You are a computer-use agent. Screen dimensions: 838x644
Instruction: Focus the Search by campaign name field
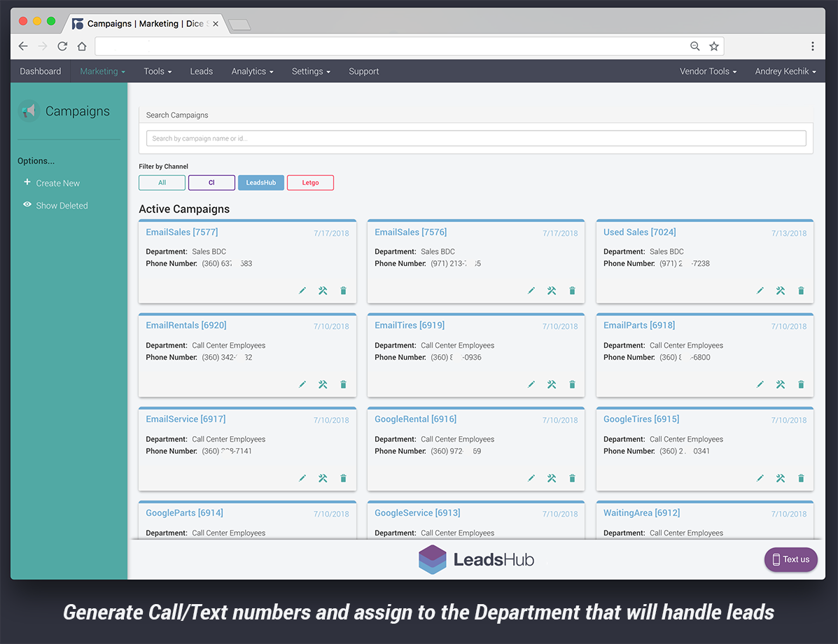[475, 139]
